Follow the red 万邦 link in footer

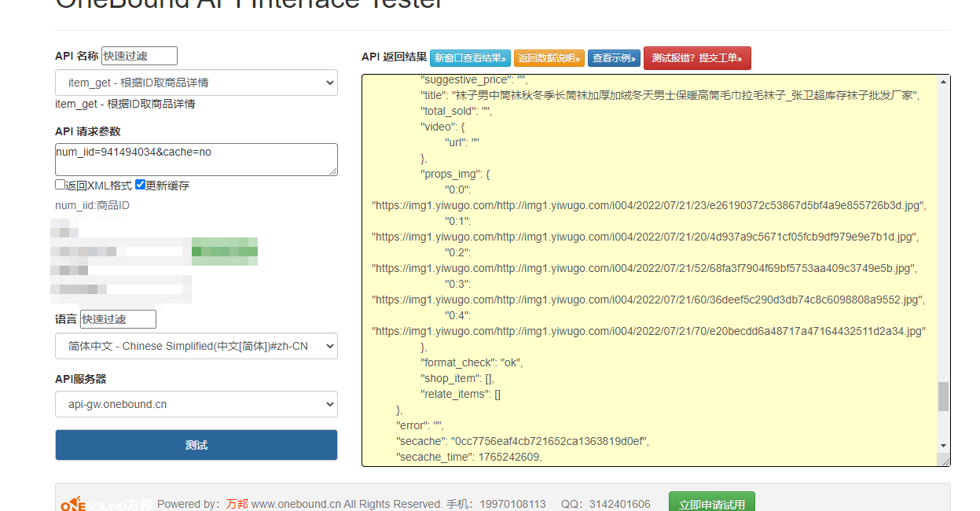point(237,504)
